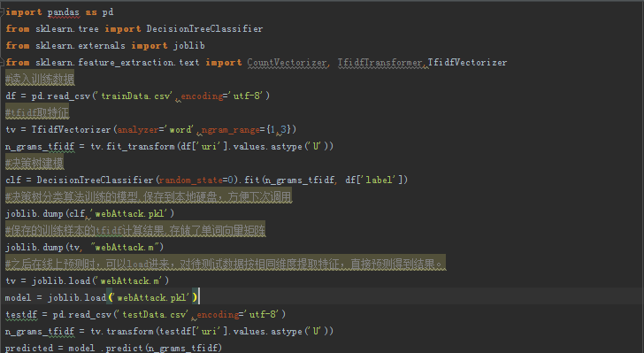Click '.predict' method on last line
The height and width of the screenshot is (353, 644).
tap(122, 348)
